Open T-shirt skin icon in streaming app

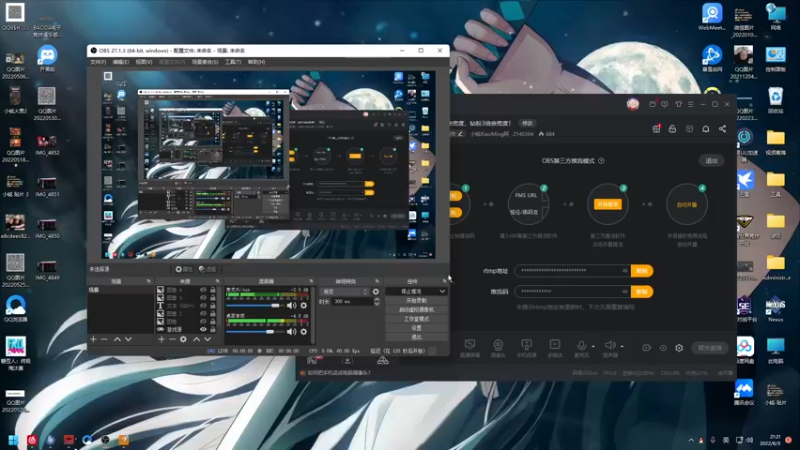tap(679, 104)
